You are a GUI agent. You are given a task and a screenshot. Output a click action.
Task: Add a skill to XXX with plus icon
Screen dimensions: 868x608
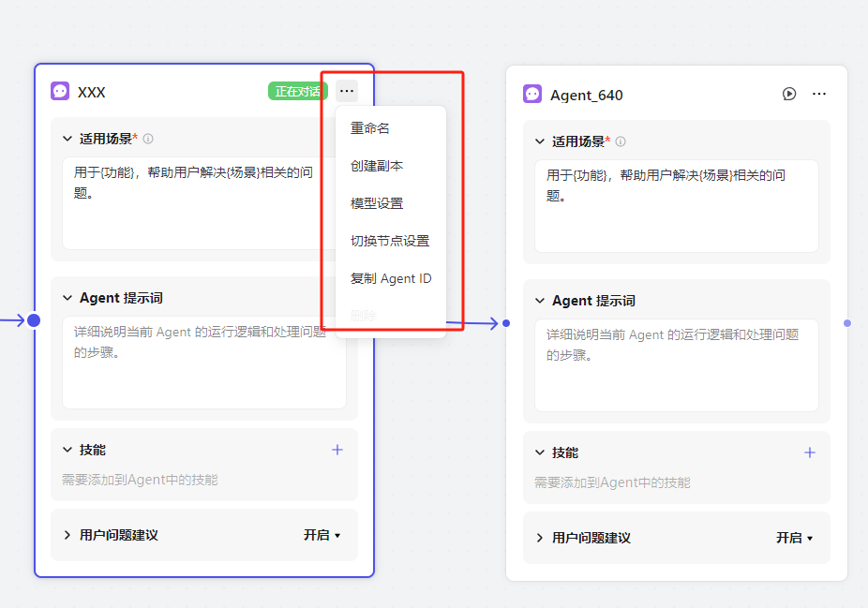[337, 450]
